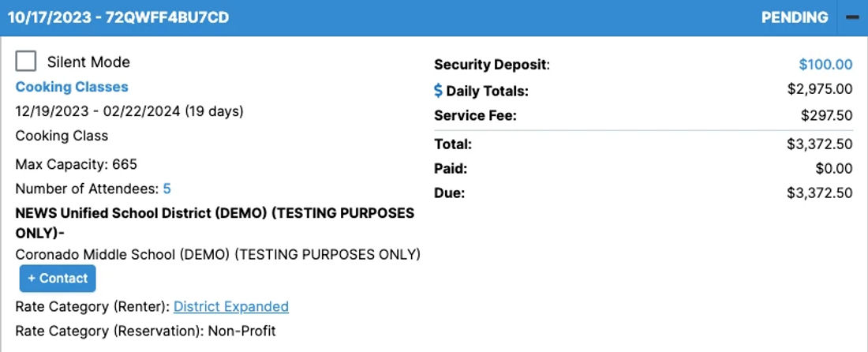Select the $2,975.00 daily totals amount
The height and width of the screenshot is (352, 868).
point(820,89)
